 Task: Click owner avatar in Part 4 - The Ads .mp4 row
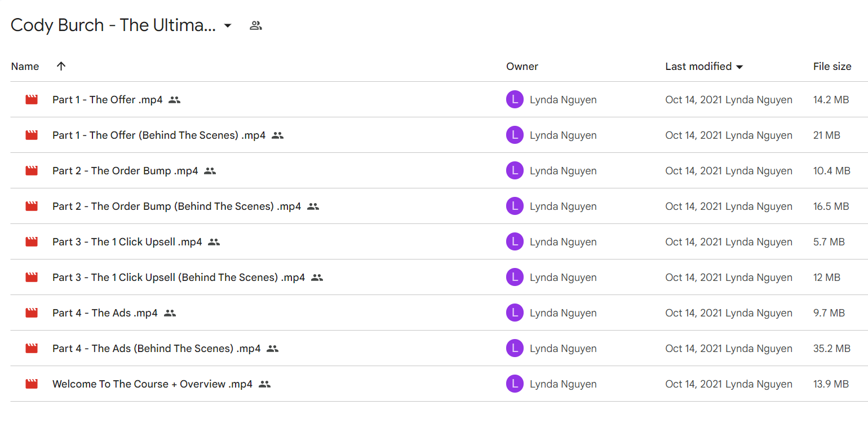(515, 313)
